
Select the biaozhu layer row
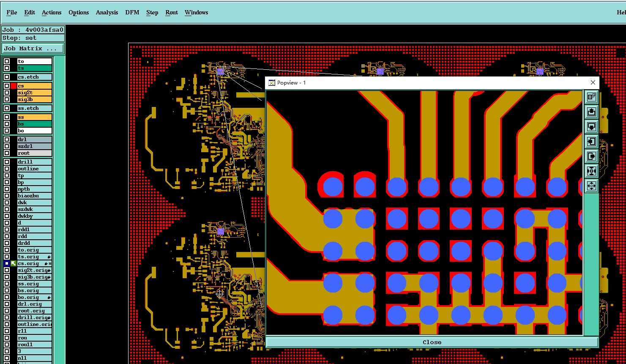click(34, 196)
